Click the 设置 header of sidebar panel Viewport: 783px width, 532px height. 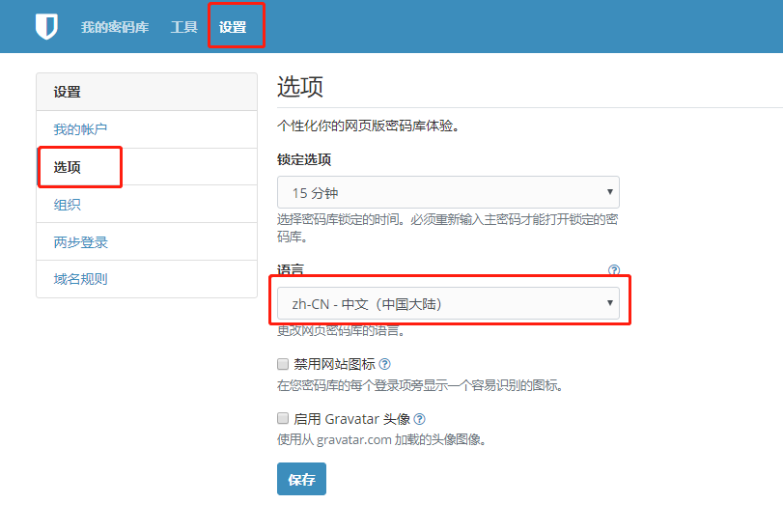[x=68, y=93]
